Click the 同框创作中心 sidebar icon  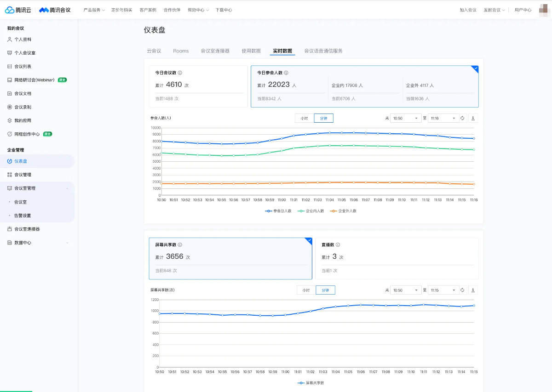(10, 134)
